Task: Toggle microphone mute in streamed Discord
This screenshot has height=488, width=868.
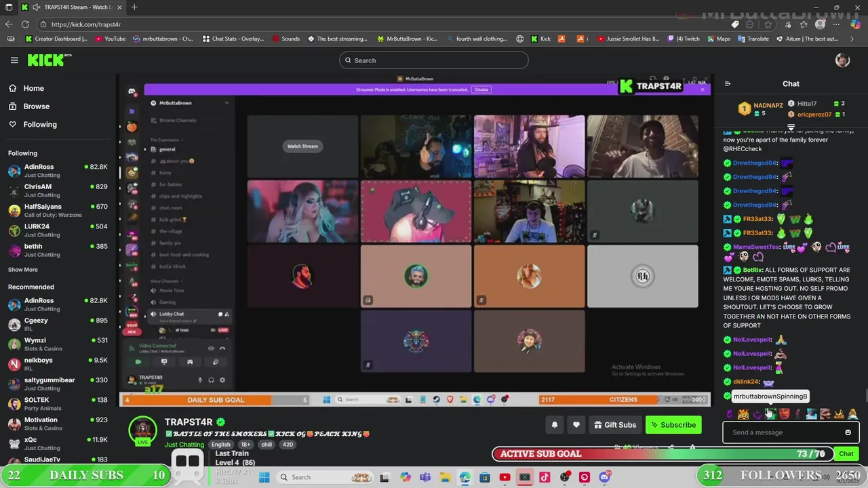Action: click(x=200, y=380)
